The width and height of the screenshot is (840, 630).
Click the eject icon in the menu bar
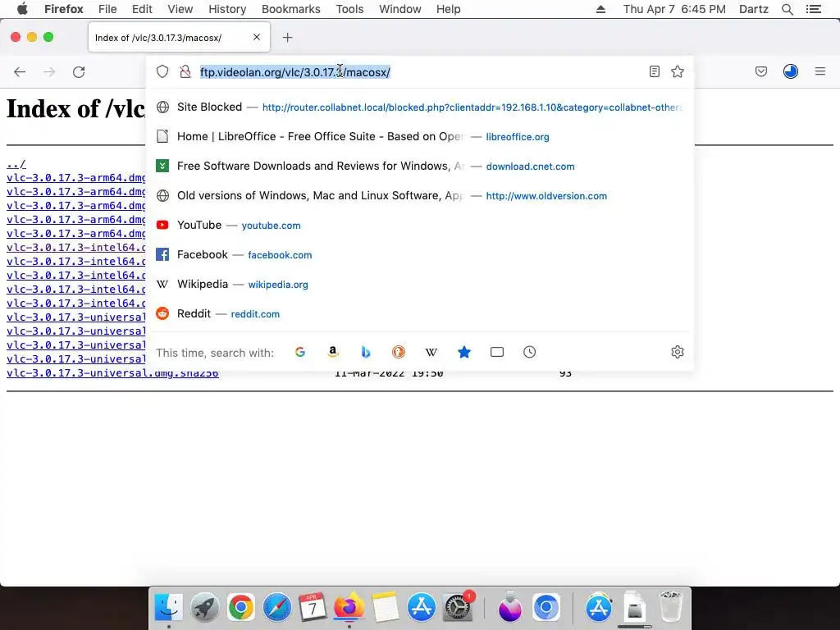point(600,9)
